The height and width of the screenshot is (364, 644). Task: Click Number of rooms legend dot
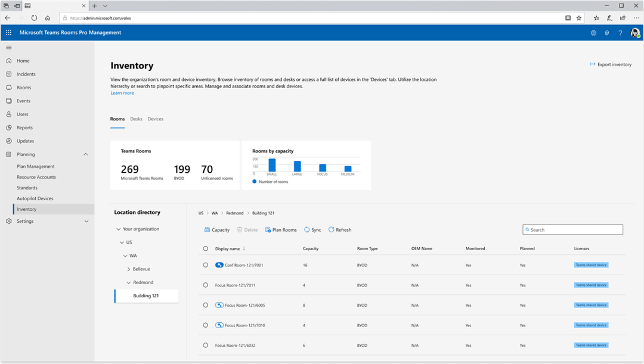(x=255, y=181)
